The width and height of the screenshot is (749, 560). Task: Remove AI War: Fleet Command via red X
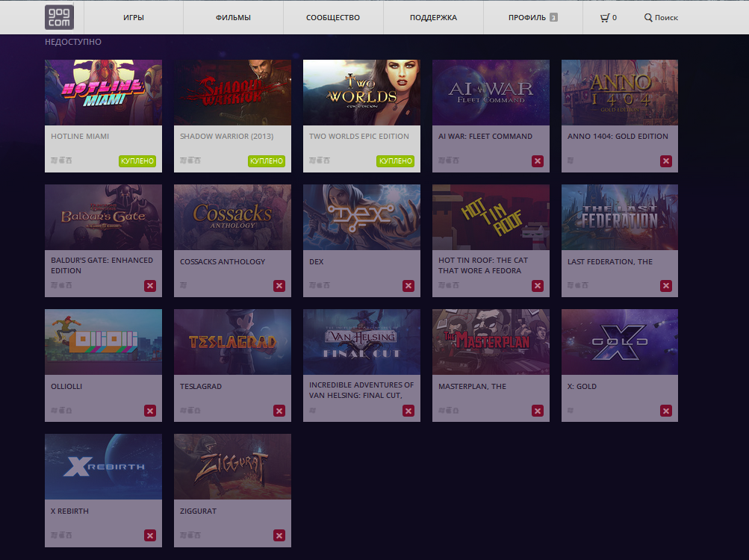pos(537,160)
